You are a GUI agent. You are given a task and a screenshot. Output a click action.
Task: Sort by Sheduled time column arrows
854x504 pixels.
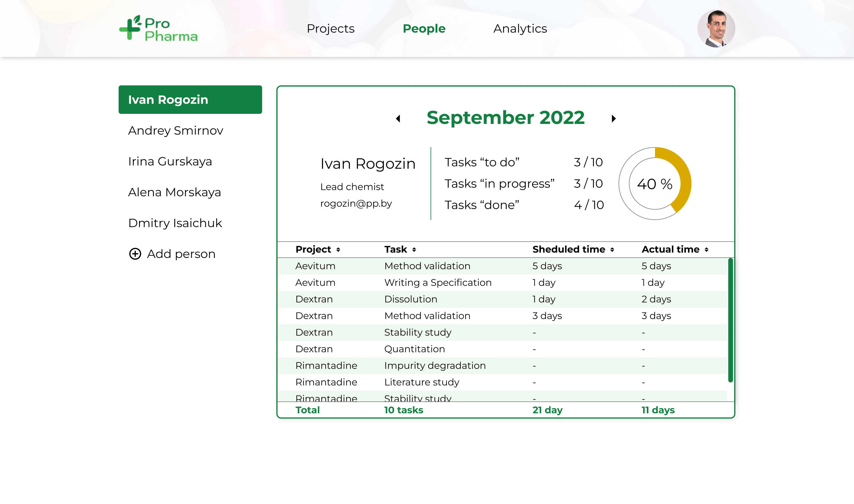612,250
